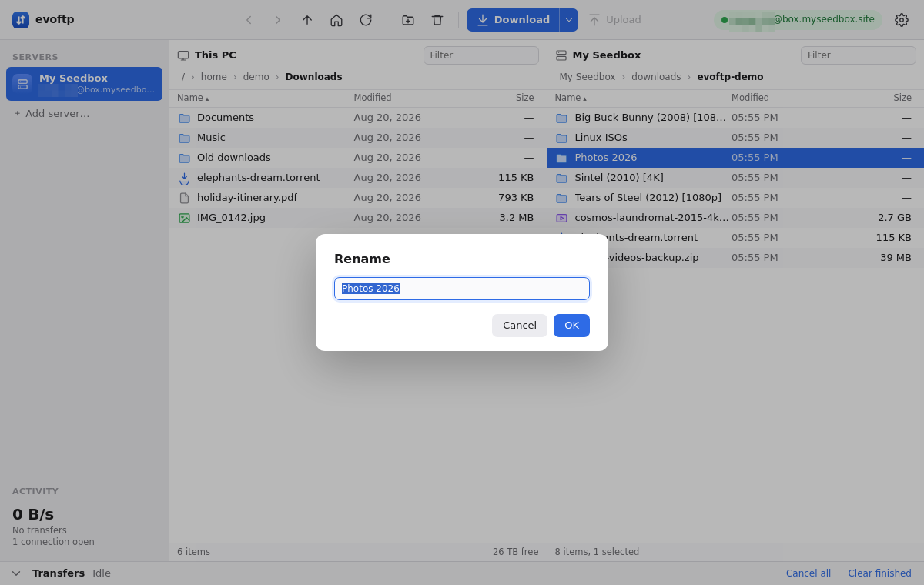
Task: Click Clear finished transfers
Action: (879, 573)
